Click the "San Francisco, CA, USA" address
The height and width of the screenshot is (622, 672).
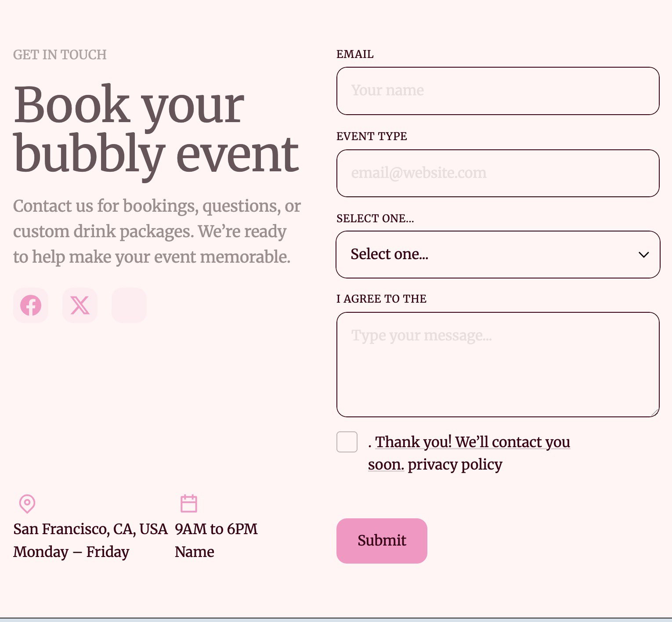(x=90, y=529)
